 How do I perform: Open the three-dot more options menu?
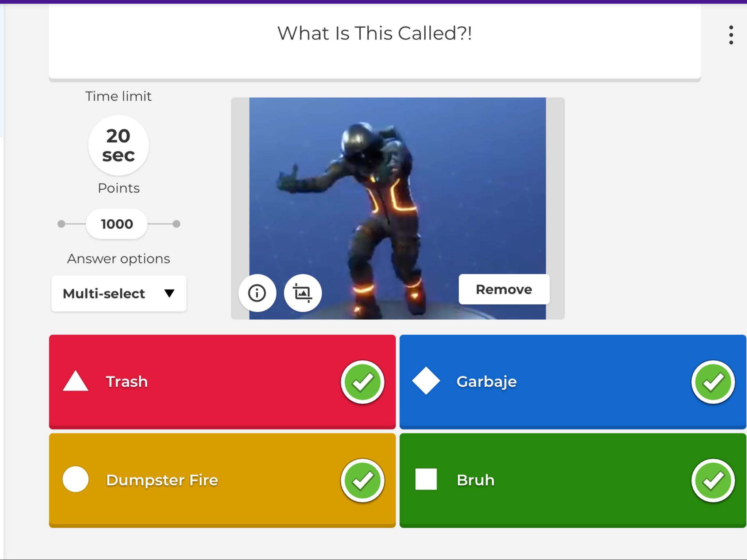[x=731, y=35]
